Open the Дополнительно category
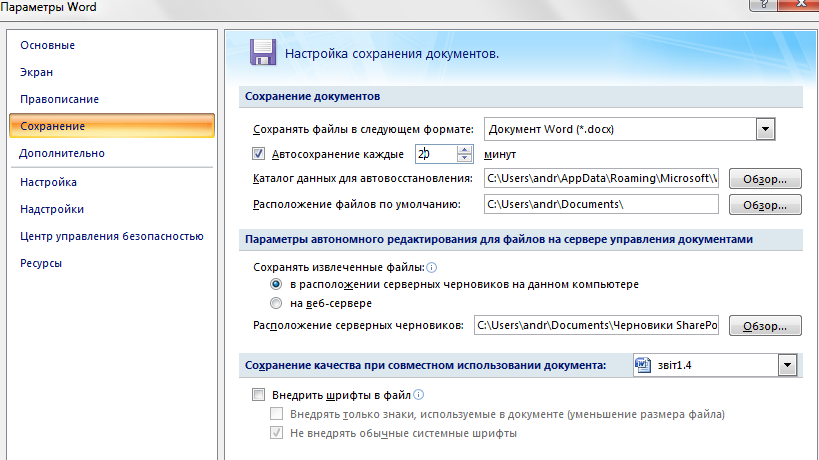 62,154
